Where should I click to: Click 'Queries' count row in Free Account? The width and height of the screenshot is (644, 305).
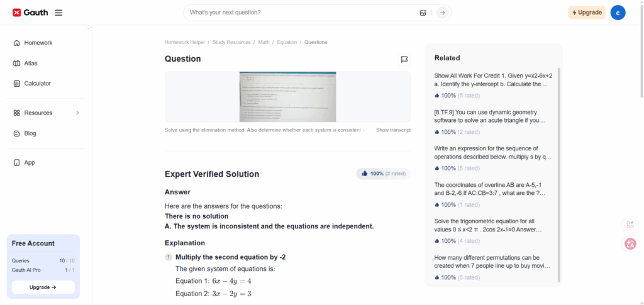tap(43, 261)
